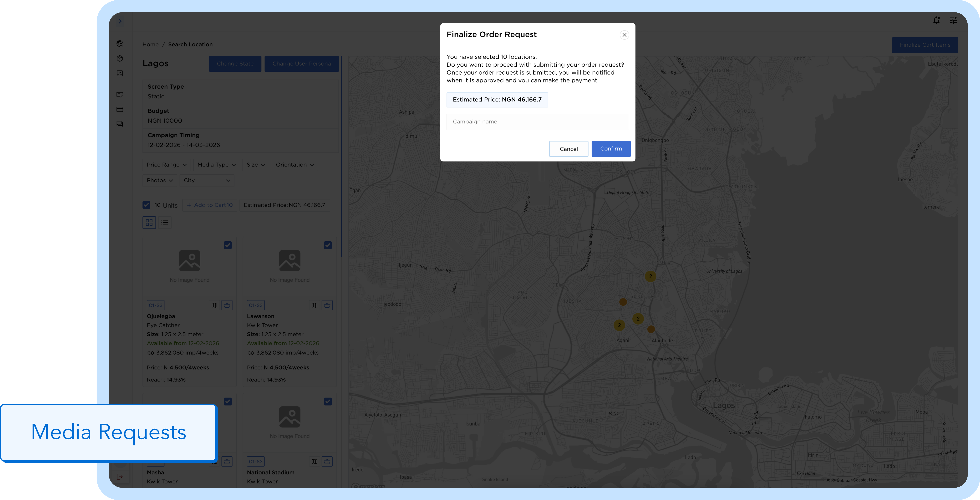
Task: Click the Ojuelegba no-image thumbnail
Action: [x=190, y=266]
